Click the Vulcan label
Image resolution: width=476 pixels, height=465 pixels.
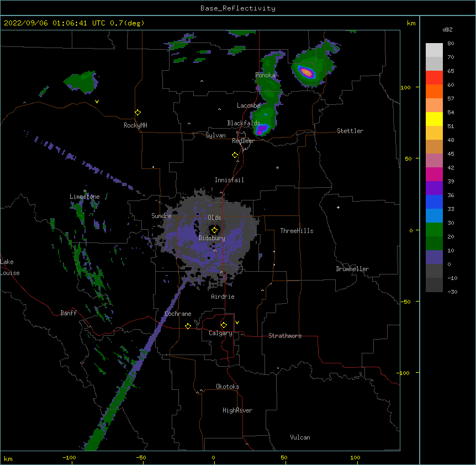[x=300, y=437]
